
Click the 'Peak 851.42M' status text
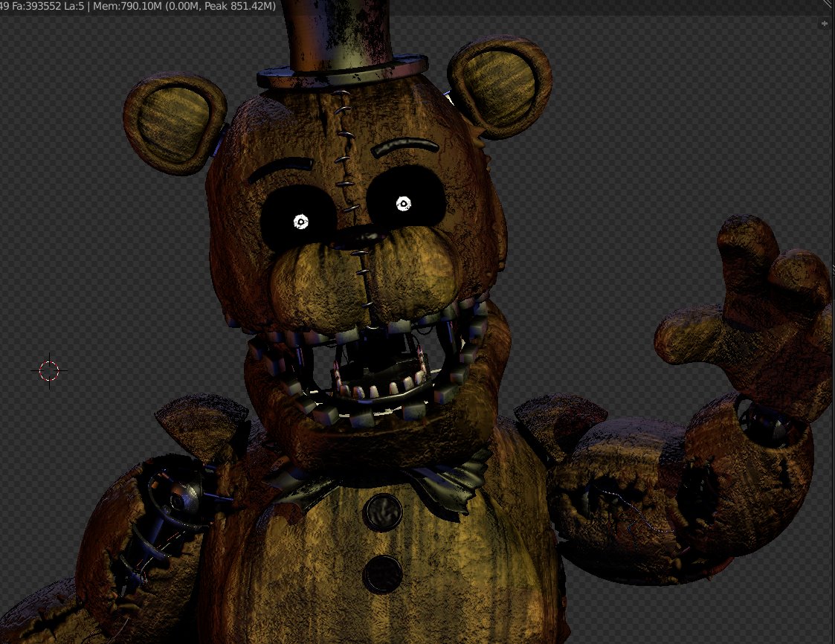238,7
